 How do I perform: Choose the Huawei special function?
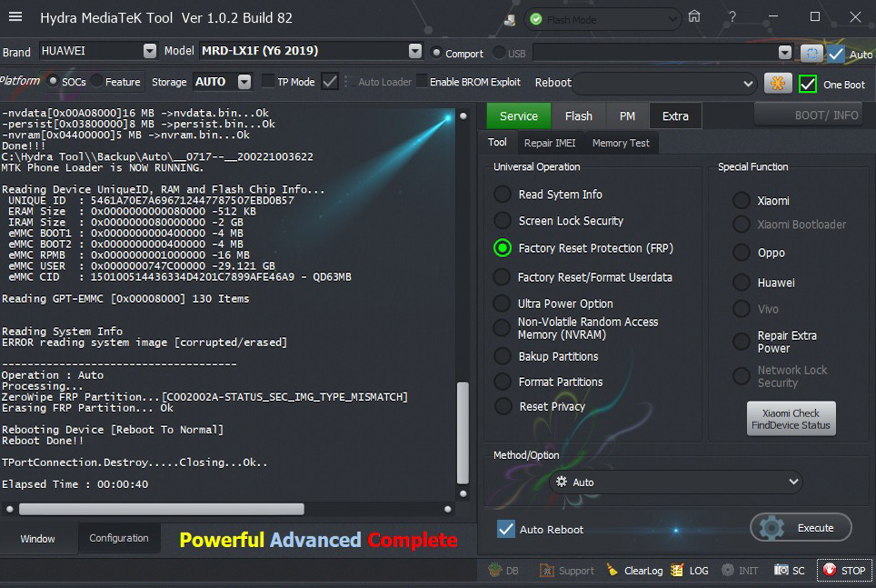[x=742, y=283]
